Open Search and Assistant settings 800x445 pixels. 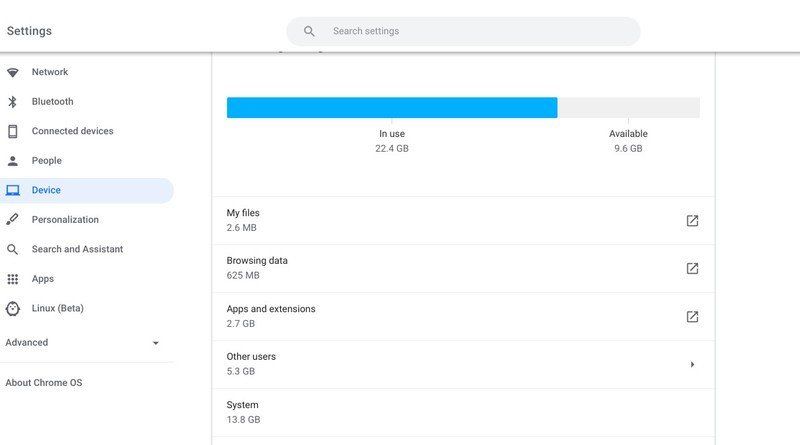[77, 249]
